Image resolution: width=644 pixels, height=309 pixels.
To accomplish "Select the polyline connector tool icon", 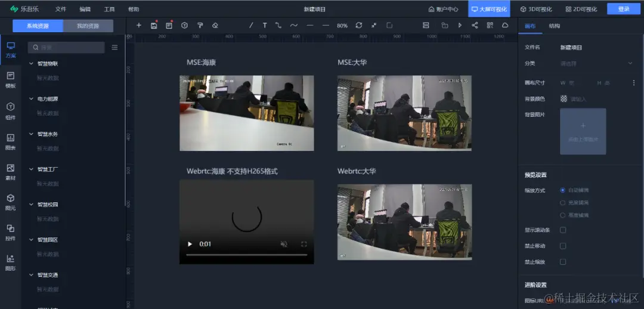I will tap(278, 26).
